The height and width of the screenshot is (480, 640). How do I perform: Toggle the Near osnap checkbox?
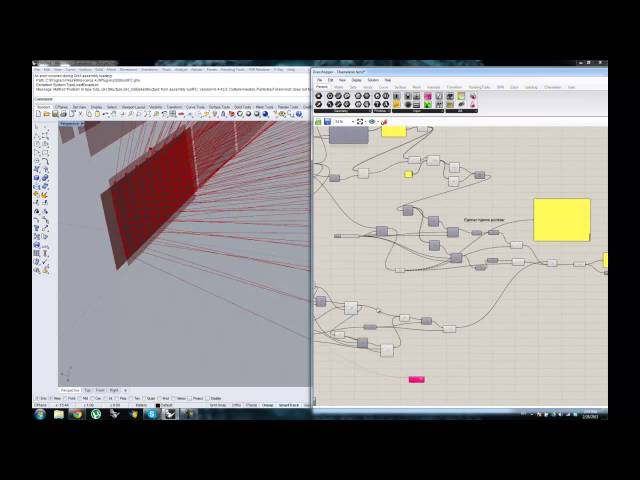tap(51, 398)
